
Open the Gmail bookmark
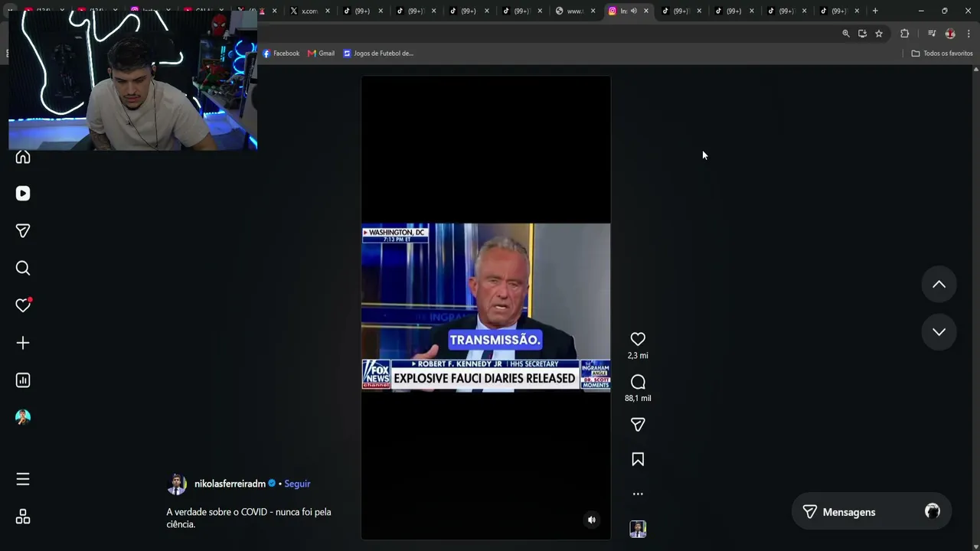click(321, 54)
